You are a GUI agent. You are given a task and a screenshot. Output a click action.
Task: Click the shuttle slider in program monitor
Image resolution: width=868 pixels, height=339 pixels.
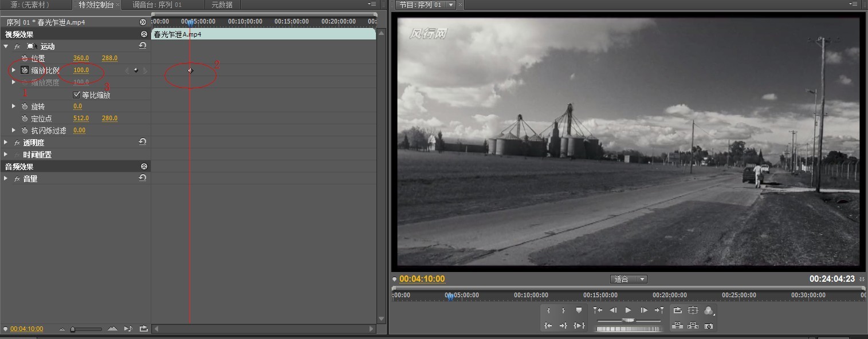tap(629, 321)
